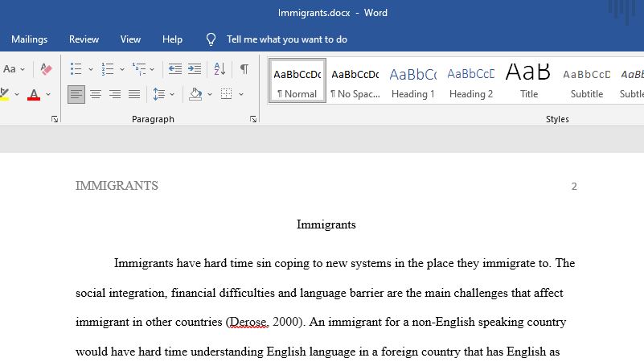Open Shading color dropdown arrow
The width and height of the screenshot is (644, 362).
tap(210, 94)
